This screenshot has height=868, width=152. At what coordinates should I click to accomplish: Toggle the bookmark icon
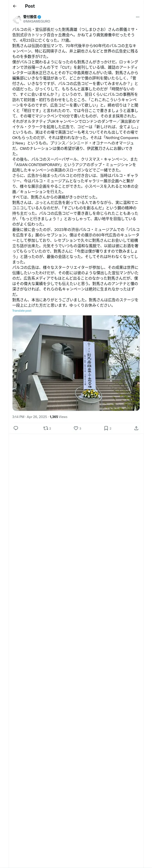106,428
